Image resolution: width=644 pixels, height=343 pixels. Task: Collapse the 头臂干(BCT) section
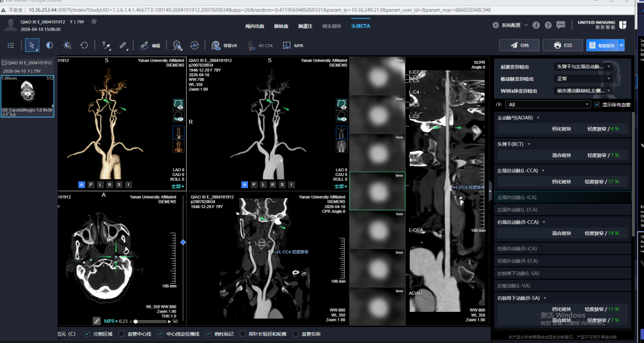point(529,144)
